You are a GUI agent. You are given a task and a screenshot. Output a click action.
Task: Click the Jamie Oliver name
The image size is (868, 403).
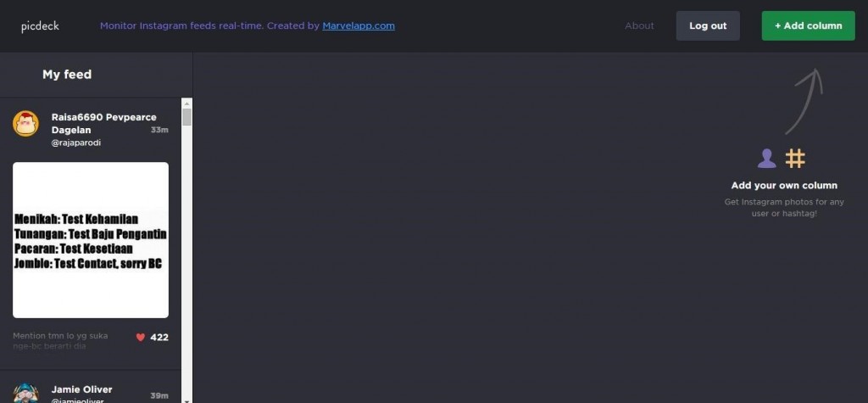tap(82, 389)
